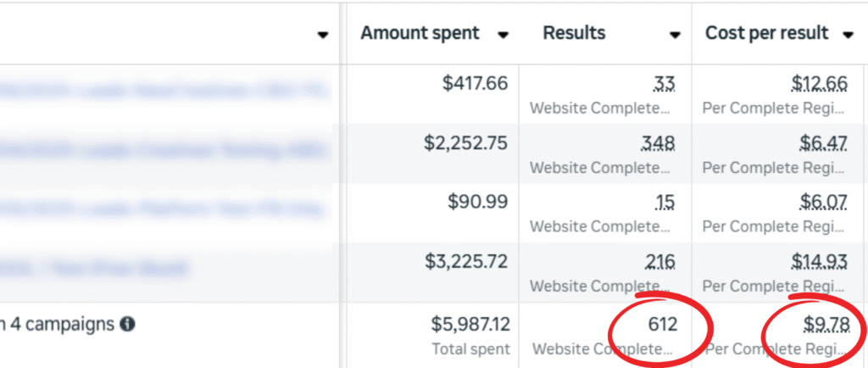Open the Amount spent column dropdown arrow
Image resolution: width=868 pixels, height=368 pixels.
pyautogui.click(x=503, y=35)
